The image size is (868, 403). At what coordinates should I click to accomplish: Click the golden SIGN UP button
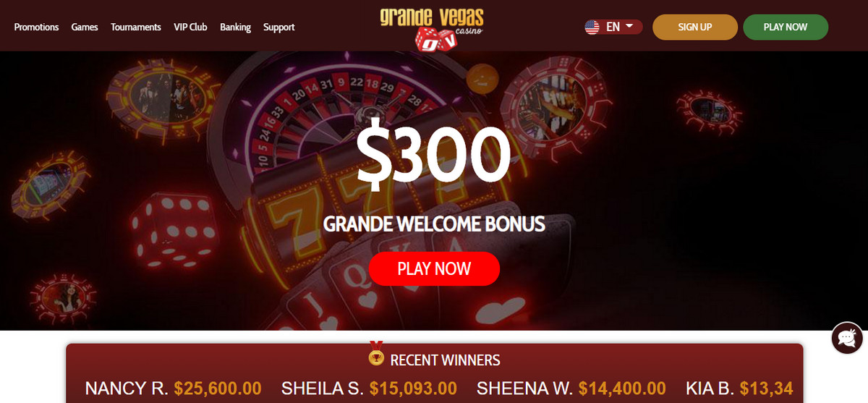pos(695,27)
